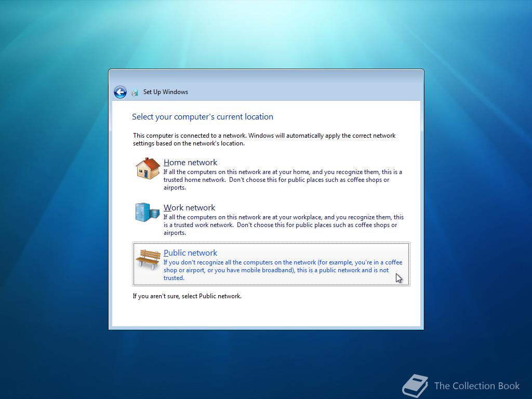
Task: Select the Work network heading link
Action: coord(189,208)
